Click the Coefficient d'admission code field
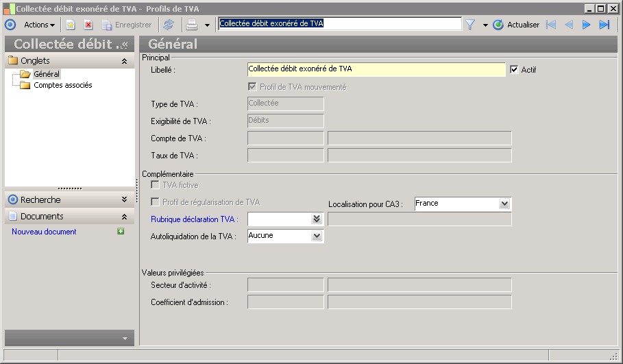The image size is (623, 364). [285, 302]
